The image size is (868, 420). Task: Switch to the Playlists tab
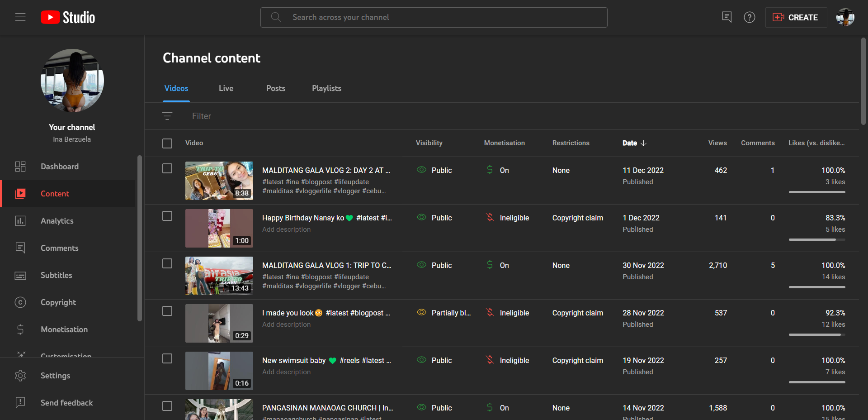(x=326, y=88)
